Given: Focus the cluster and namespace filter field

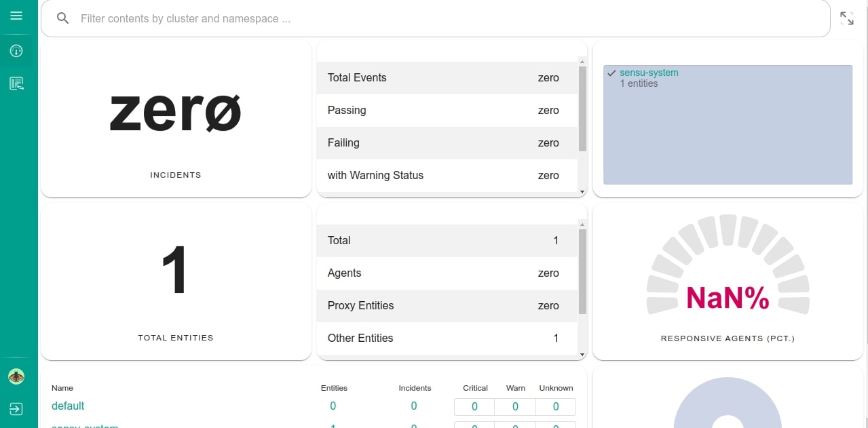Looking at the screenshot, I should tap(436, 18).
